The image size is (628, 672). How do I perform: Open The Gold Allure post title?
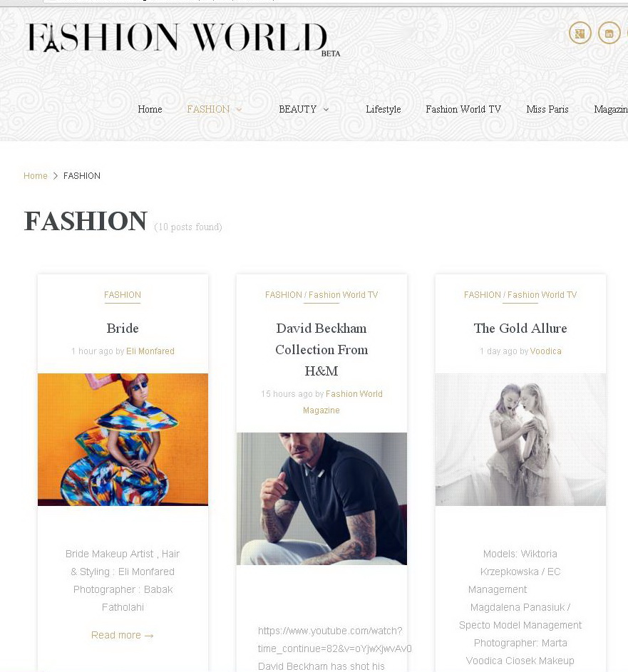(x=520, y=329)
